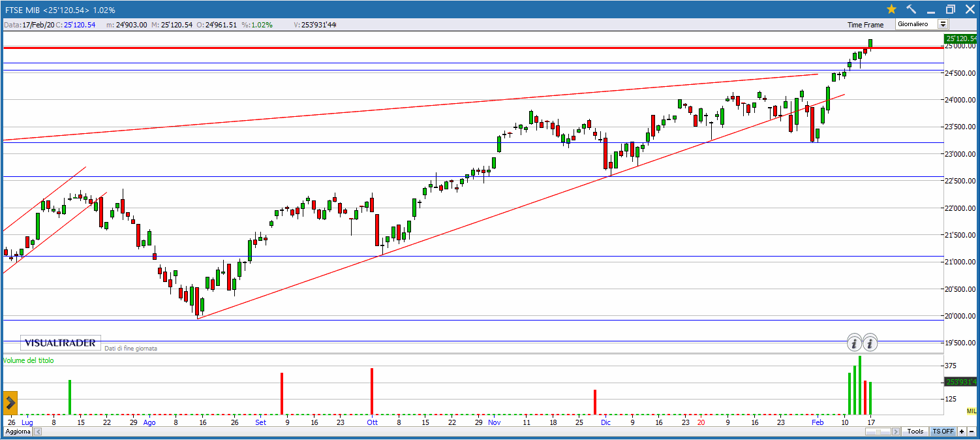Click the Ago month label on time axis

[149, 422]
